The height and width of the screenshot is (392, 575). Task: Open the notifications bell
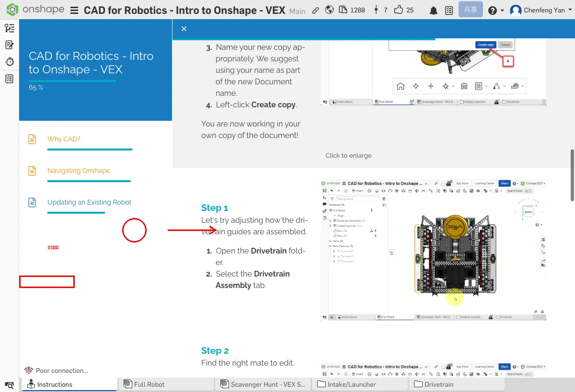[433, 10]
